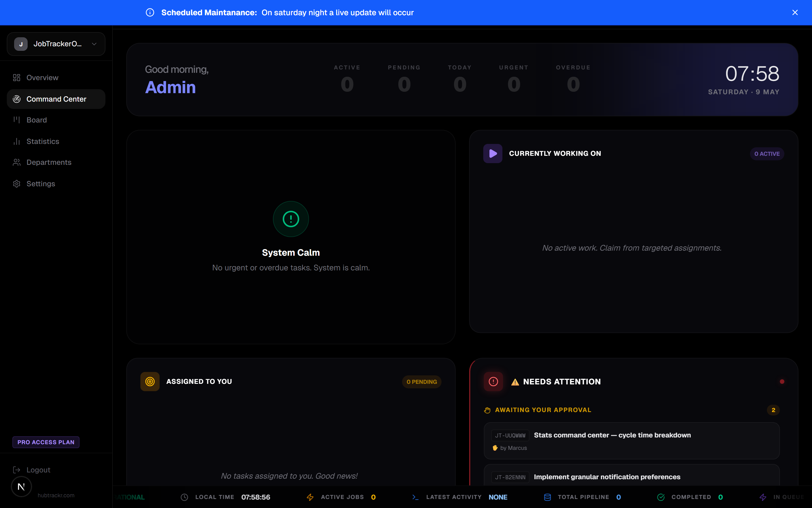
Task: Click the 07:58:56 local time value
Action: [x=256, y=497]
